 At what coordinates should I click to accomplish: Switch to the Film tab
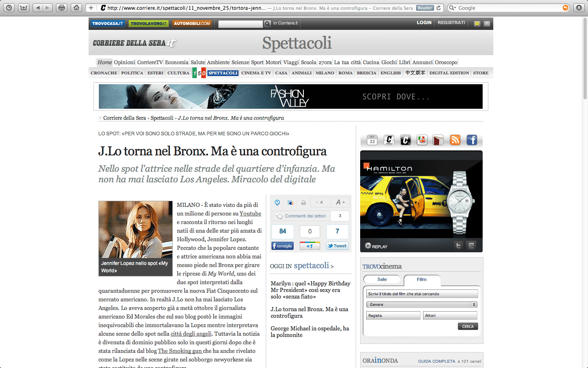[422, 280]
